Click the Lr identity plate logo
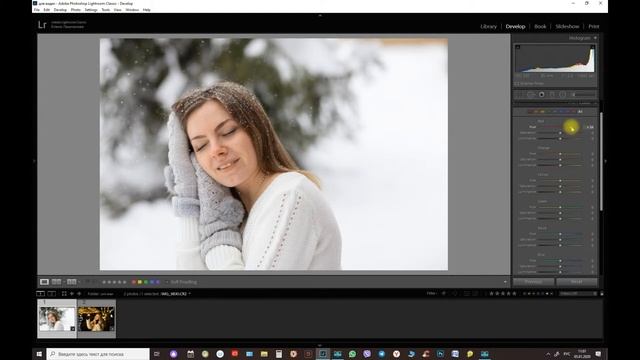 pyautogui.click(x=42, y=25)
